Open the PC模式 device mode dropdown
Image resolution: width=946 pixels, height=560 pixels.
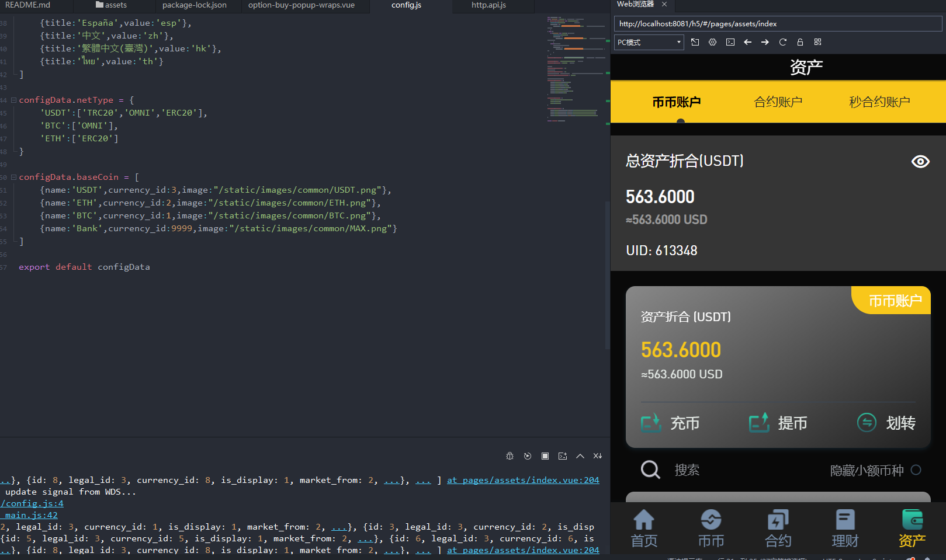tap(649, 42)
